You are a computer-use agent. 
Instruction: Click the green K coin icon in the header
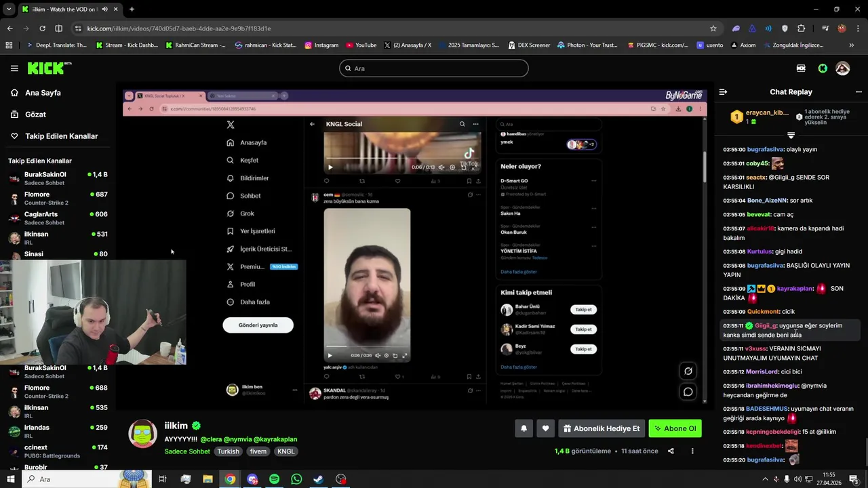coord(823,68)
